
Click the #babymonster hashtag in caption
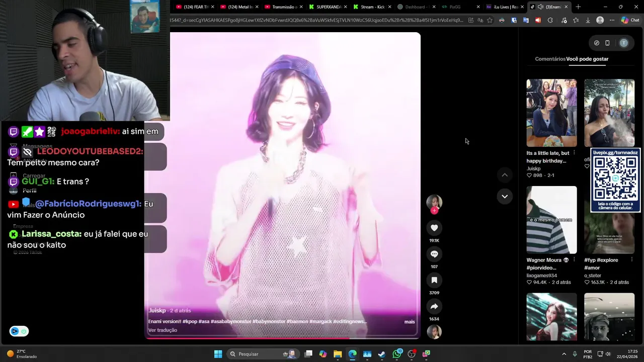click(270, 322)
